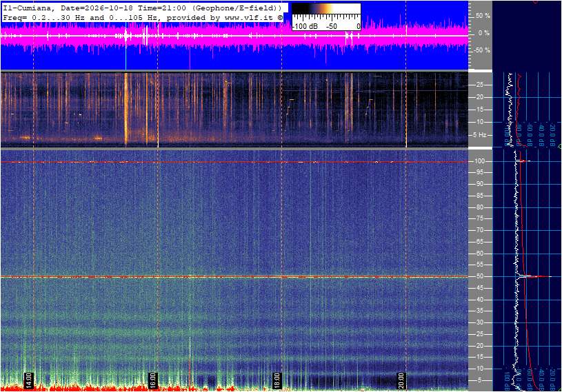Click the '25' label on 30 Hz geophone scale
The width and height of the screenshot is (562, 392).
coord(479,85)
